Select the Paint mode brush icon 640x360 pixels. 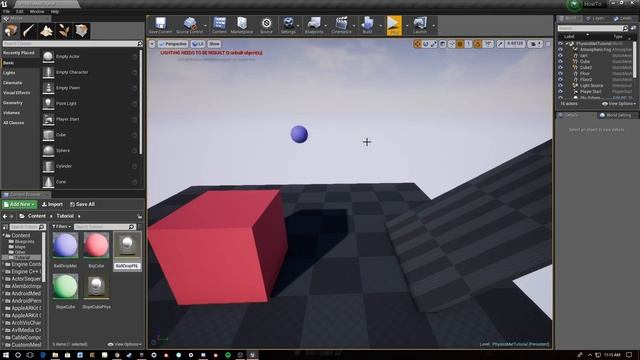[29, 31]
